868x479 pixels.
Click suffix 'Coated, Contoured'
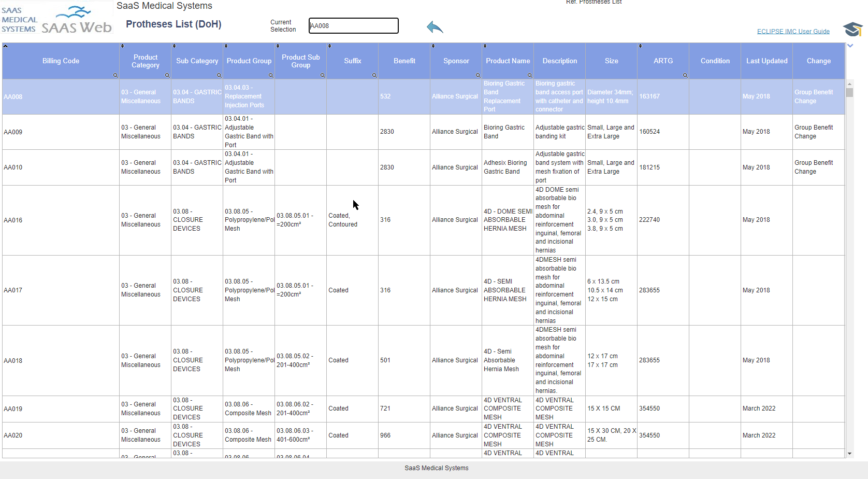343,220
